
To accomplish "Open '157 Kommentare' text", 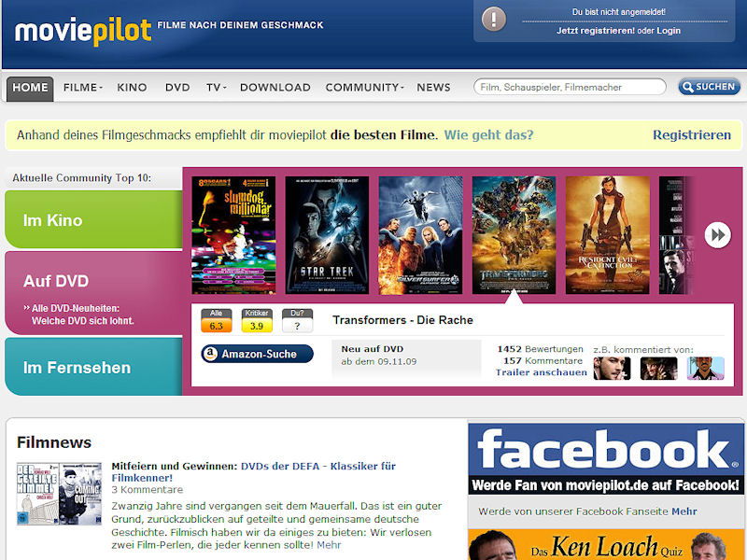I will pos(543,361).
